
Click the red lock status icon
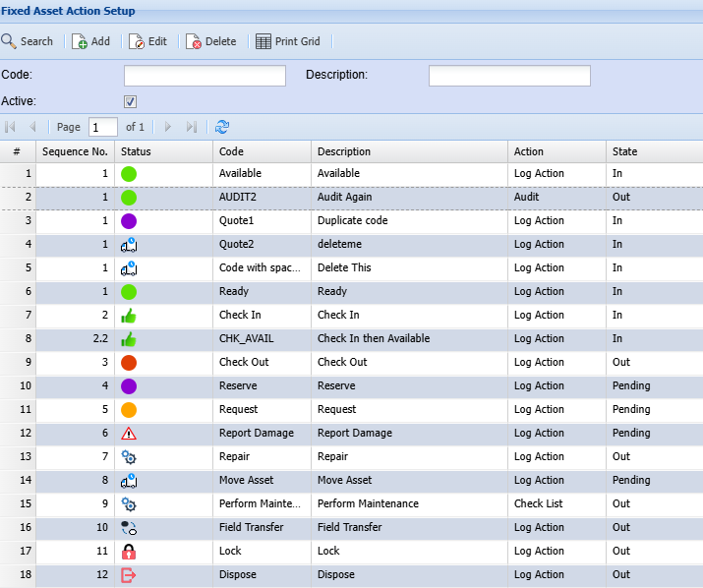(129, 552)
